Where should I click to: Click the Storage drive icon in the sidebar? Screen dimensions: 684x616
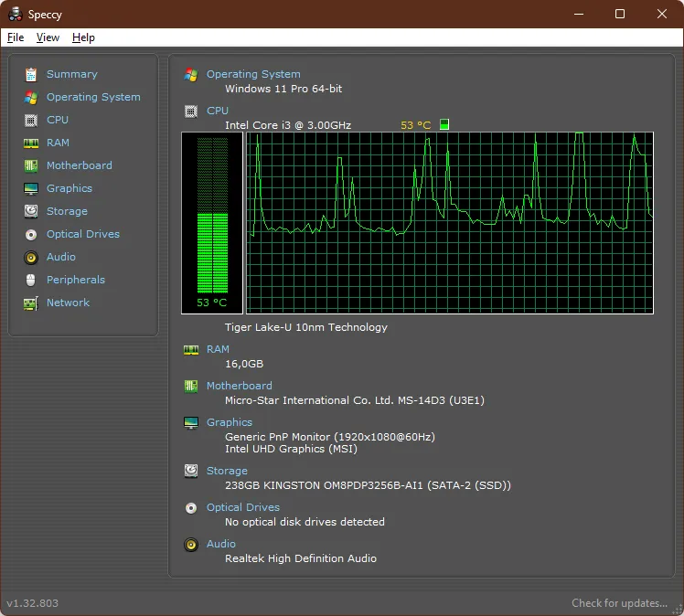point(31,211)
